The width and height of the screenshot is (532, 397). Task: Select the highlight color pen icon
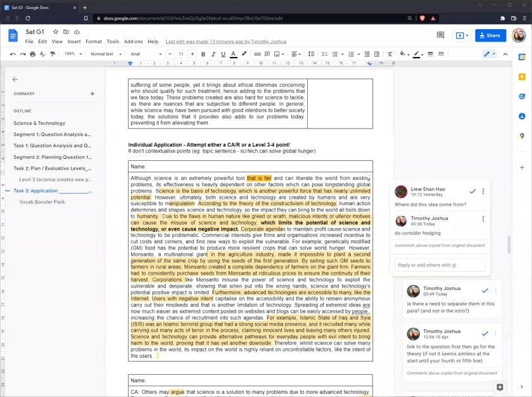(244, 54)
